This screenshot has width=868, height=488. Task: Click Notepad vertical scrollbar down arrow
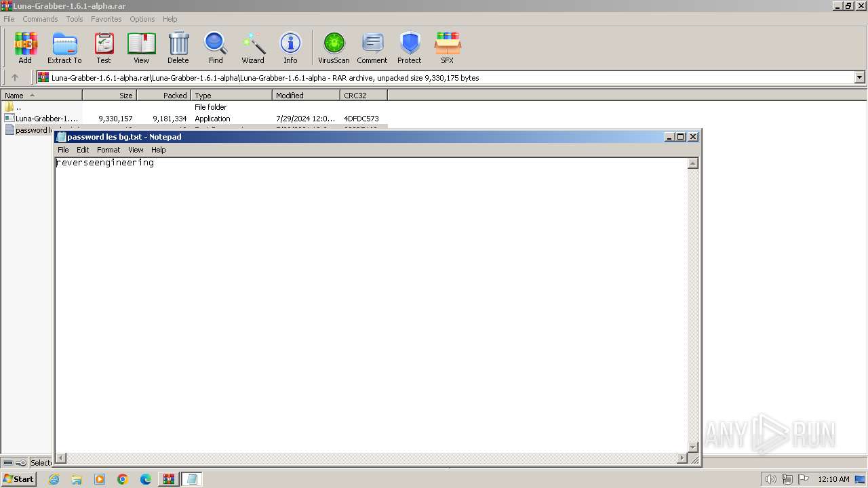[x=693, y=447]
